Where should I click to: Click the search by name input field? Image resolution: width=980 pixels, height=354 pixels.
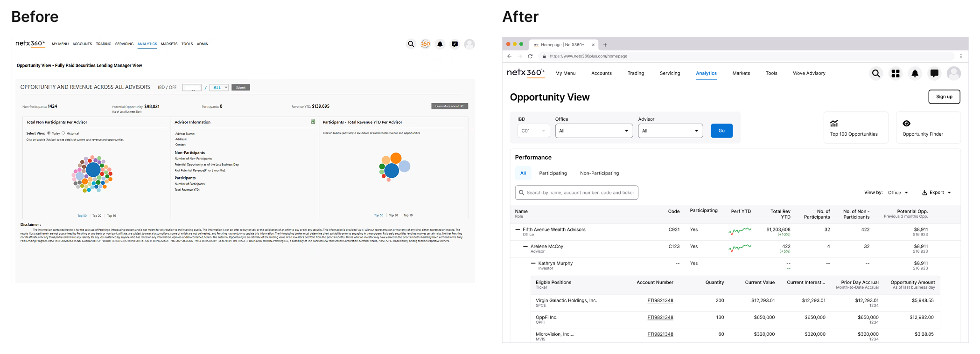576,193
